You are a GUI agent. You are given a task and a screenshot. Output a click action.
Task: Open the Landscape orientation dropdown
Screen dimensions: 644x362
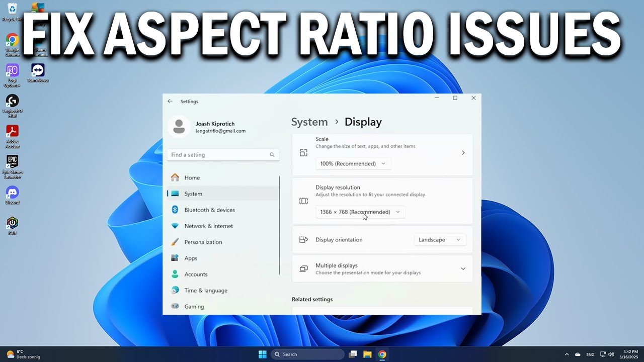tap(440, 240)
